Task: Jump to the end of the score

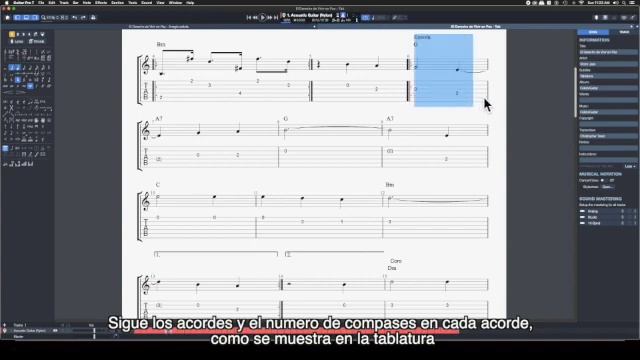Action: tap(276, 18)
